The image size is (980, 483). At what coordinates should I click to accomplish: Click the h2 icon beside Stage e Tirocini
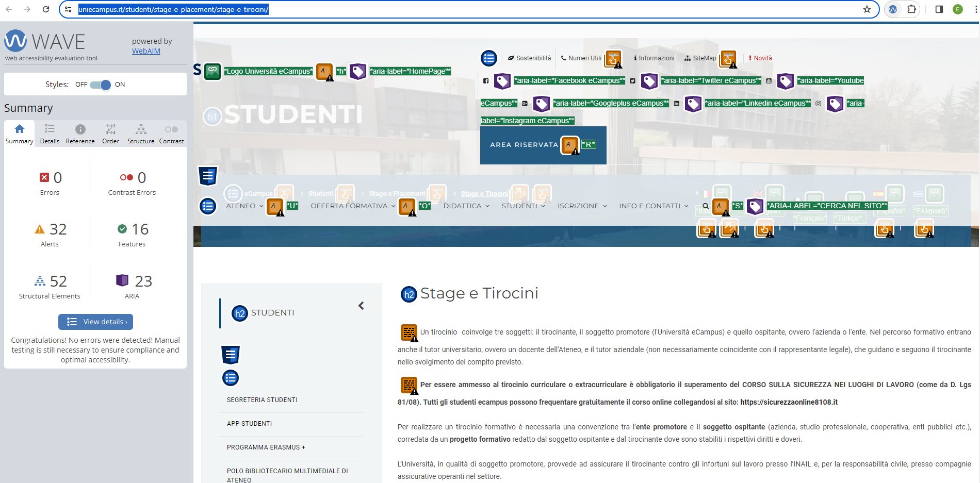[409, 294]
